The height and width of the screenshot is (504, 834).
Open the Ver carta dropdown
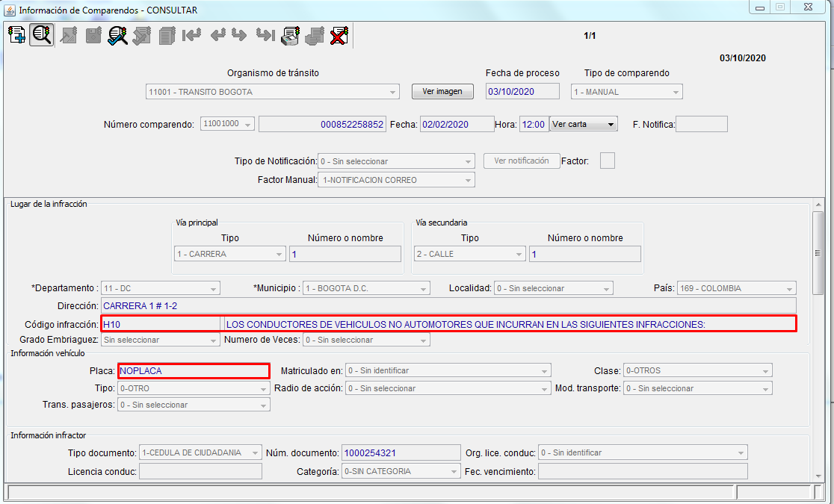pyautogui.click(x=583, y=124)
